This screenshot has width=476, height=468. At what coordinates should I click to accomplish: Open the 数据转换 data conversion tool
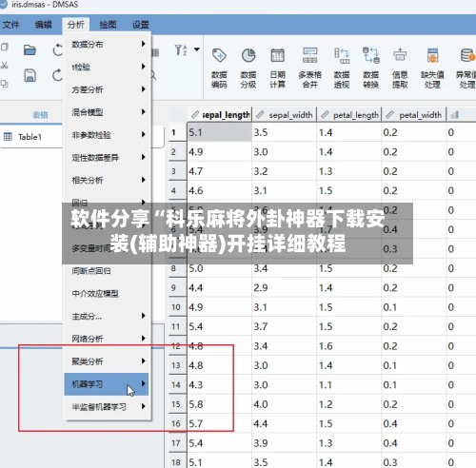(371, 68)
